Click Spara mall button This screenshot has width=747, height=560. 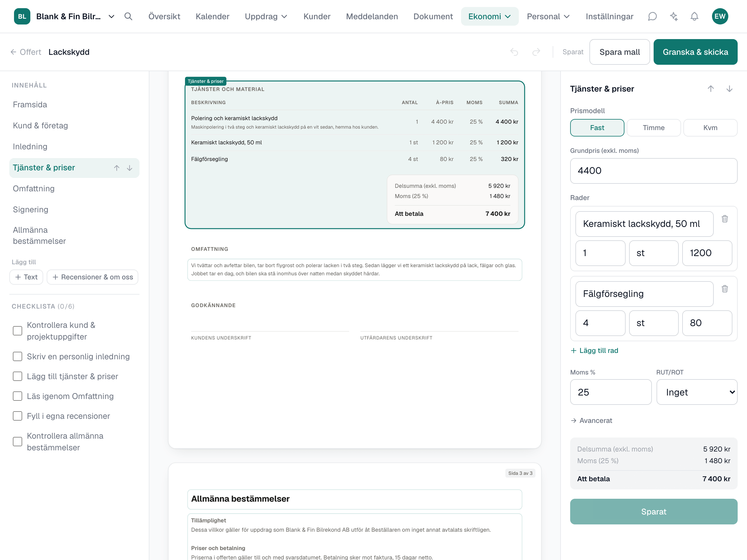619,52
